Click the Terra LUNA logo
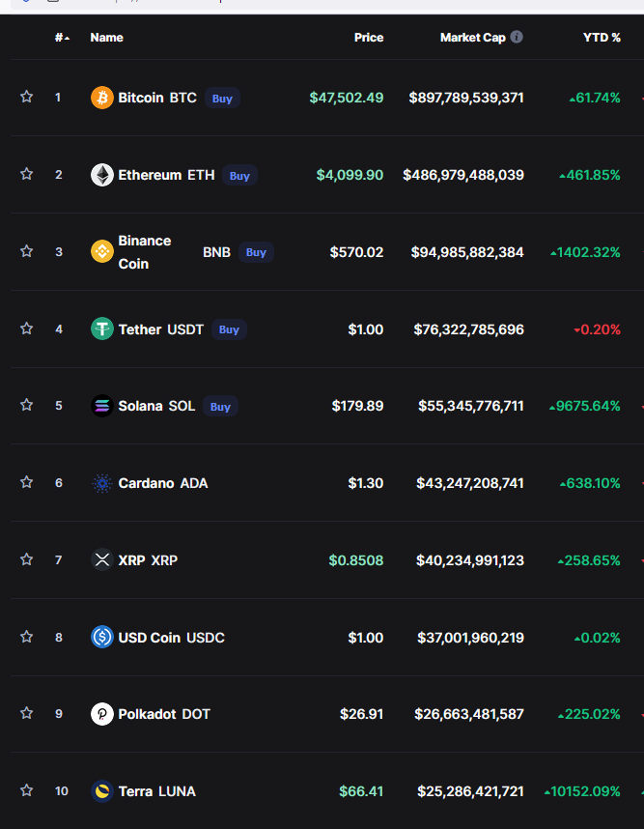 coord(102,791)
